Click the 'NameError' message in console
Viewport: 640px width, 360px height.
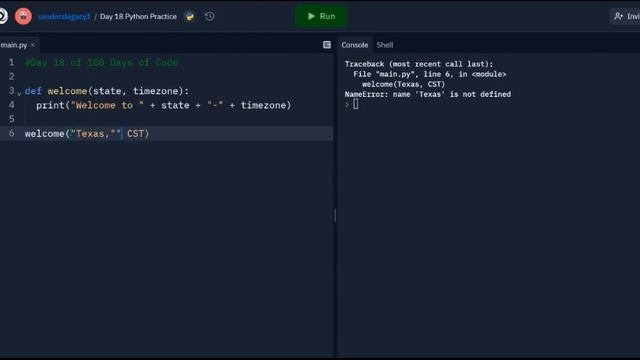428,94
